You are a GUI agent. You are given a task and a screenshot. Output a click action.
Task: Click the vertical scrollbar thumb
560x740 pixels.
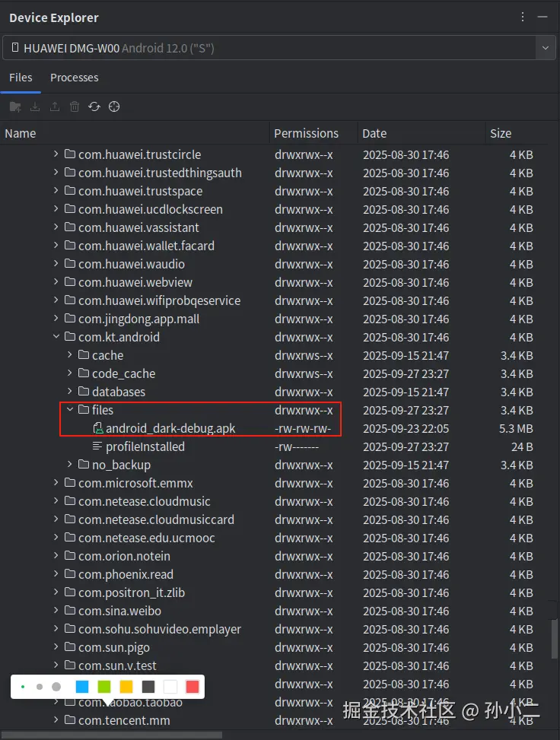coord(555,639)
